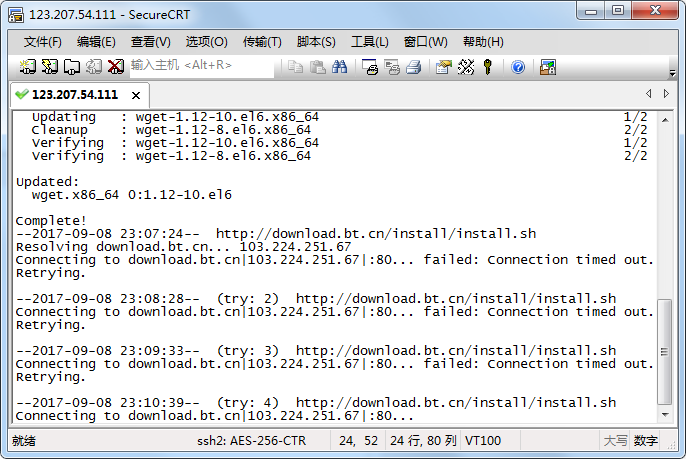
Task: Click the SecureCRT title bar app icon
Action: coord(16,15)
